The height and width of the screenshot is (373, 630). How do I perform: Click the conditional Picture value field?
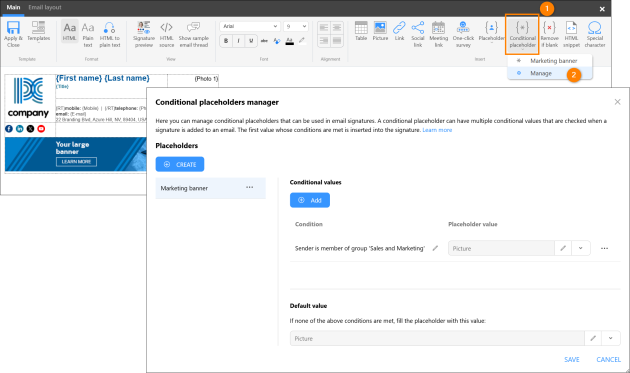(501, 248)
